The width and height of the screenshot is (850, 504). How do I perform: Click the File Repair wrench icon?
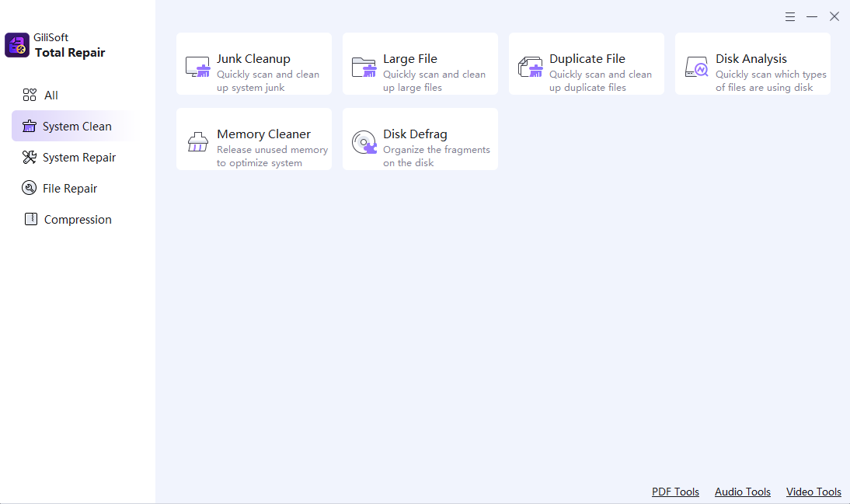[x=30, y=188]
